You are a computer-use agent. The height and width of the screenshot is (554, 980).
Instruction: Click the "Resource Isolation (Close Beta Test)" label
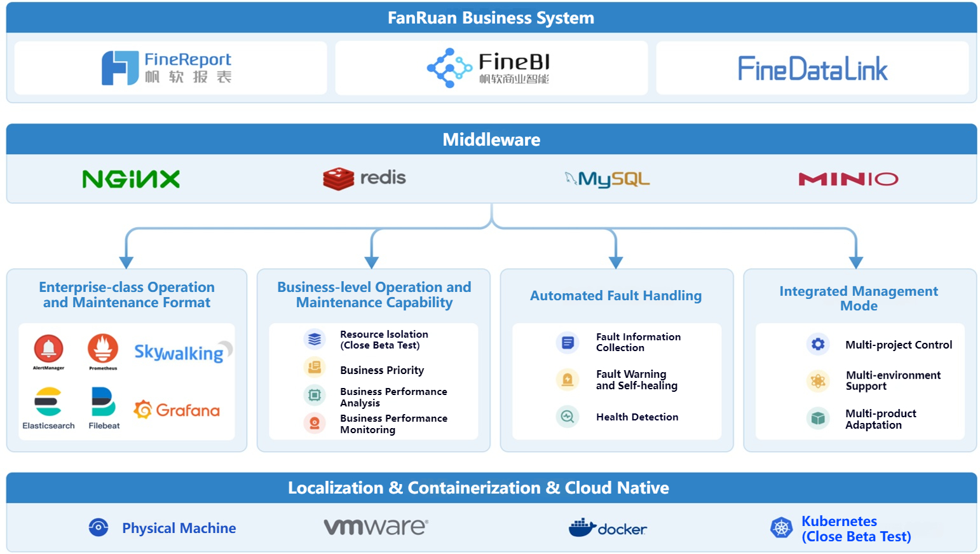pos(384,340)
